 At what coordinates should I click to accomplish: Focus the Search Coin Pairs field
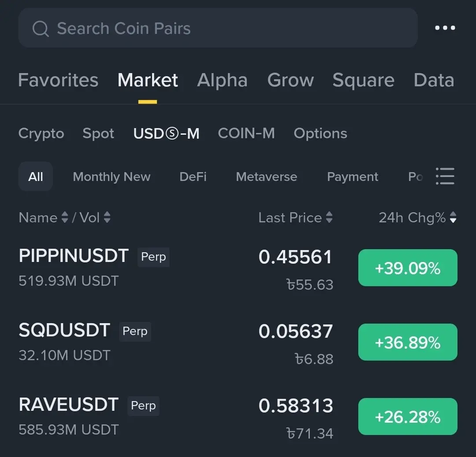coord(218,28)
